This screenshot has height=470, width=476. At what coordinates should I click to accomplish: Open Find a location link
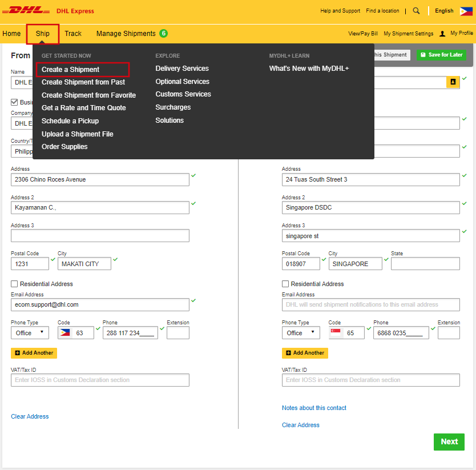(382, 11)
